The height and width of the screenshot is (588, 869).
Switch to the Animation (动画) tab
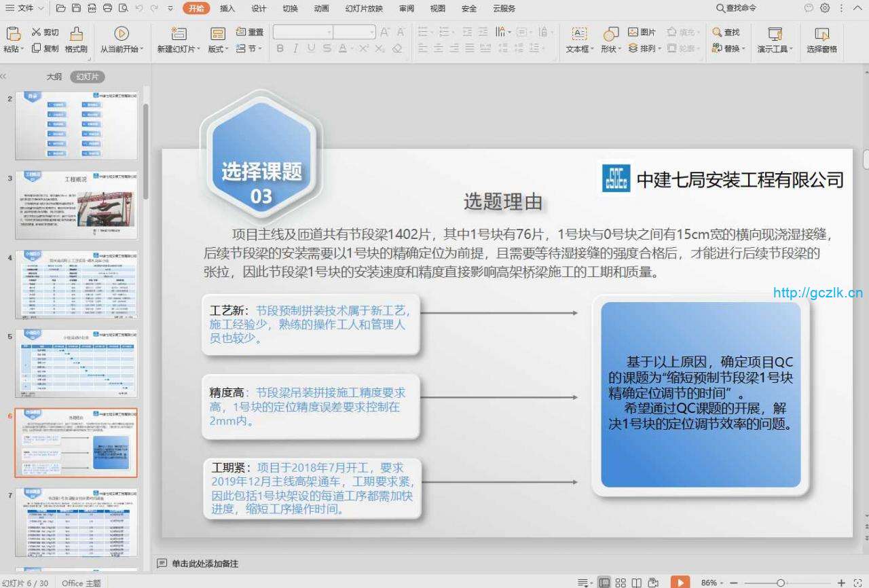322,8
